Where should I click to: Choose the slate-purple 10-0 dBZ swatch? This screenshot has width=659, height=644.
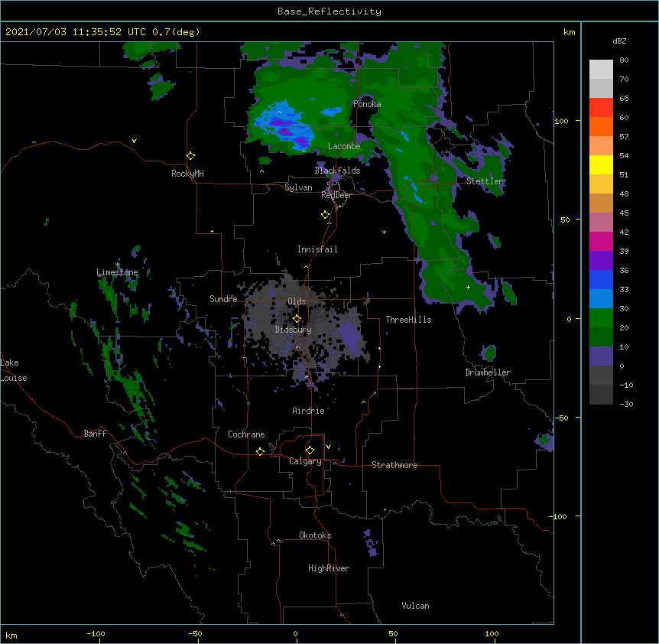pos(601,356)
